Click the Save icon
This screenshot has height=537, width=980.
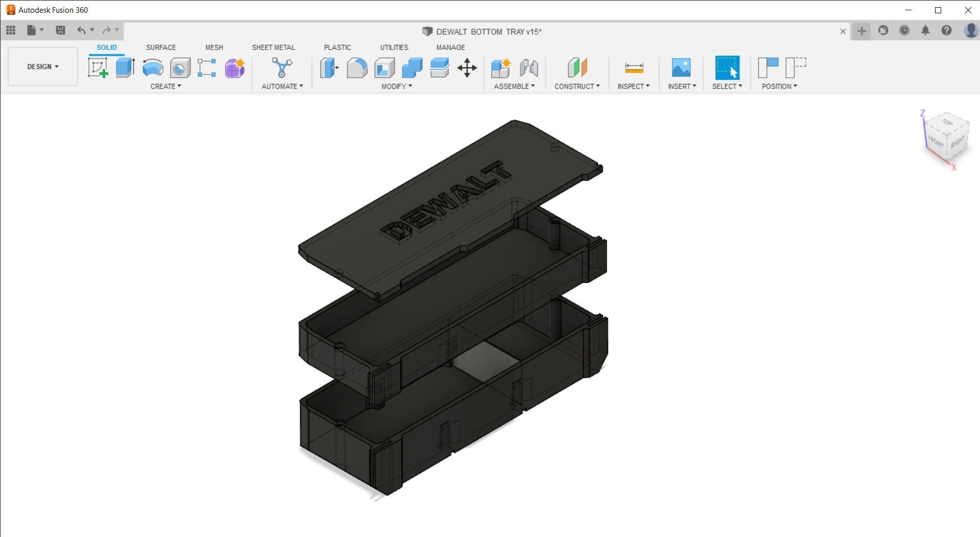pyautogui.click(x=60, y=31)
